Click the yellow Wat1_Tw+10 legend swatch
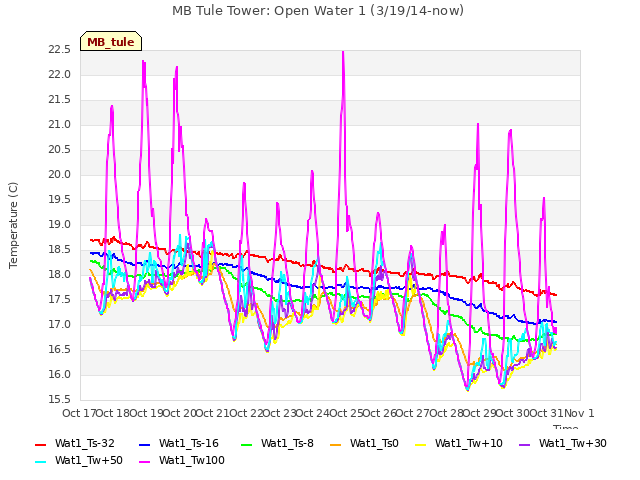 [x=420, y=444]
